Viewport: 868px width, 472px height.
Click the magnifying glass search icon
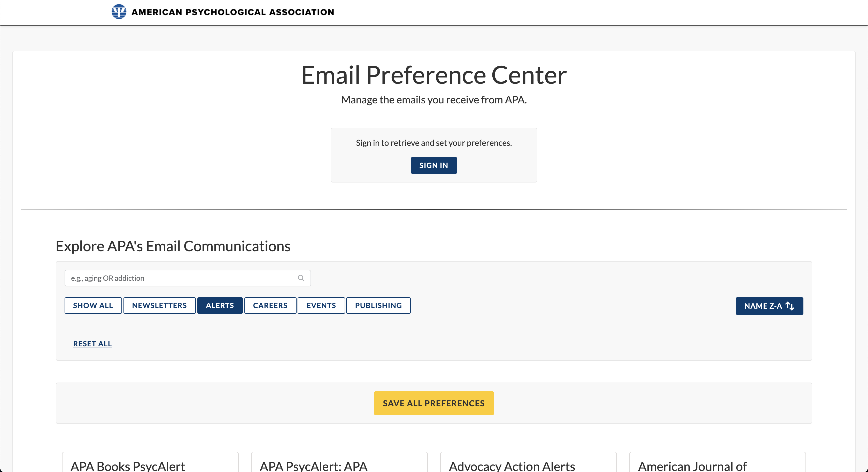tap(301, 278)
